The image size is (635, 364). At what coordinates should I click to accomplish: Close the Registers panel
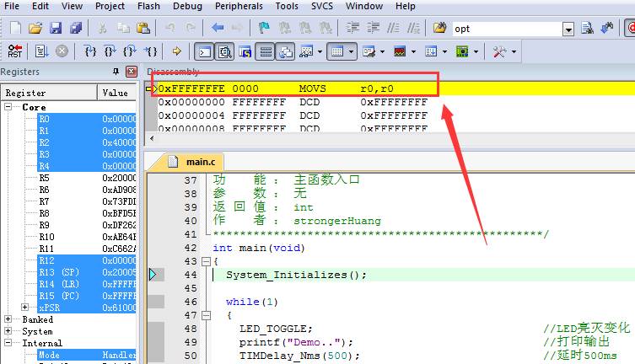coord(131,72)
